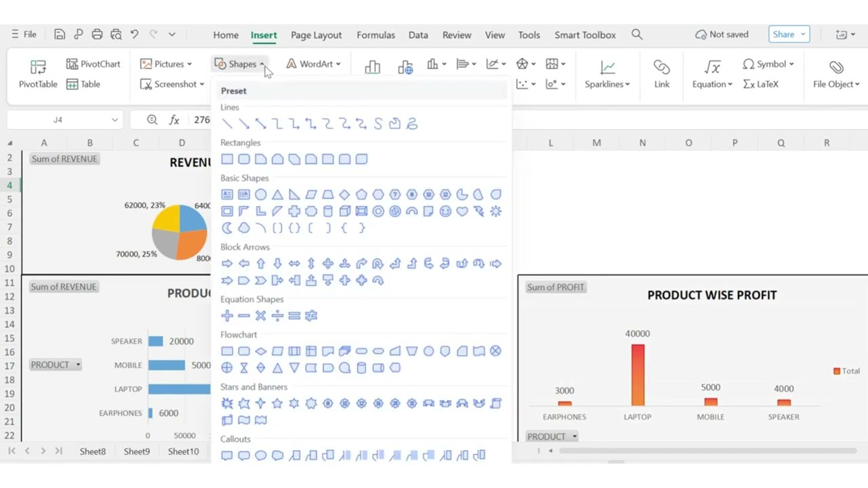Go to the Formulas tab
Image resolution: width=868 pixels, height=488 pixels.
point(376,35)
